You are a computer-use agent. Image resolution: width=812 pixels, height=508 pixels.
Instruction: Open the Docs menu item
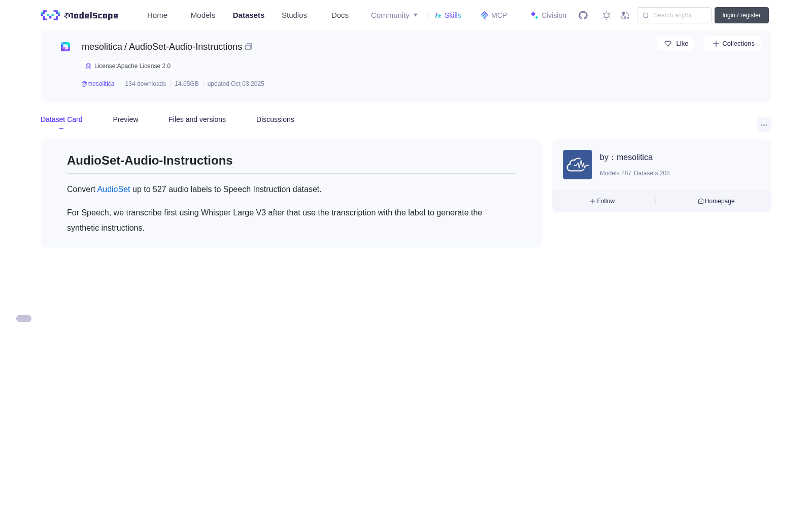click(x=340, y=15)
